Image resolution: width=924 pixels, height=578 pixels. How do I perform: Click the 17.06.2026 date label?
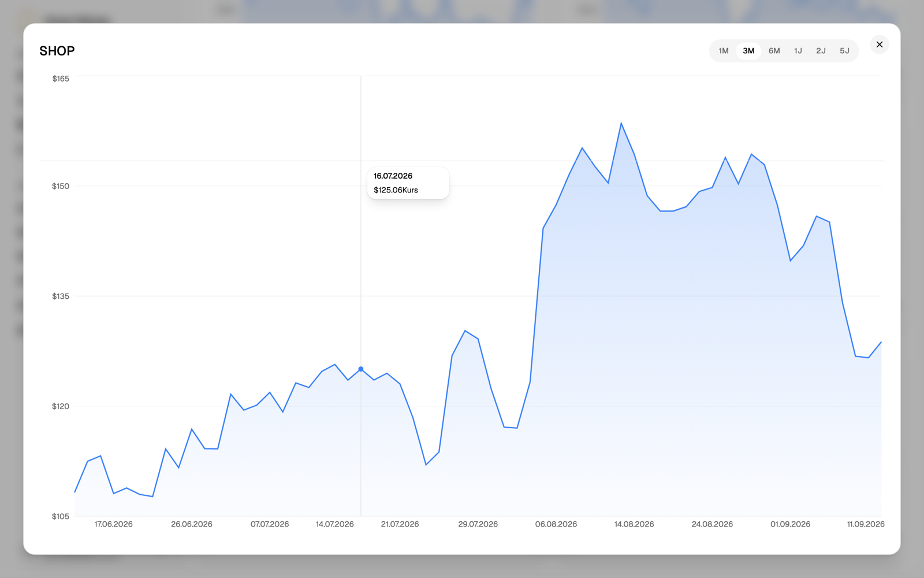(x=114, y=524)
